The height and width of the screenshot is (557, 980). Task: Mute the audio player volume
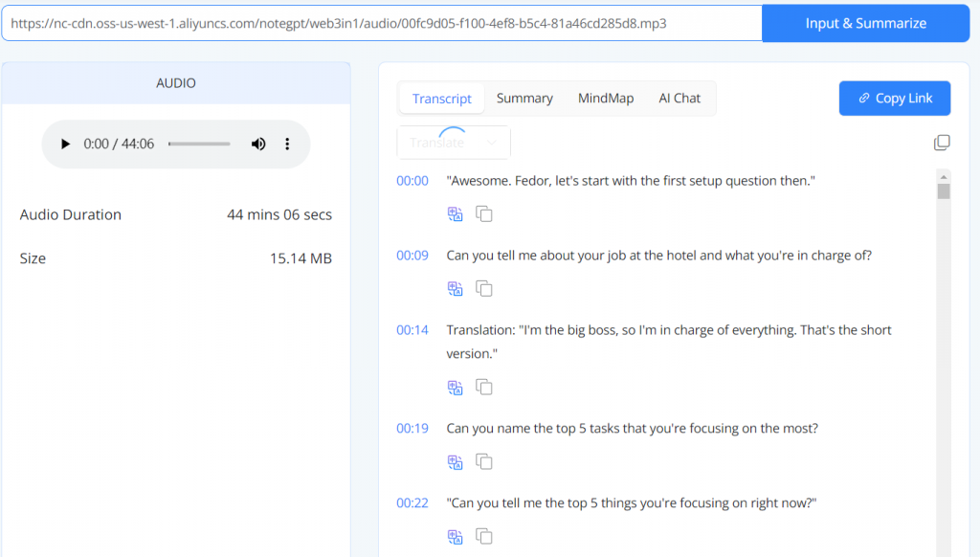point(258,145)
